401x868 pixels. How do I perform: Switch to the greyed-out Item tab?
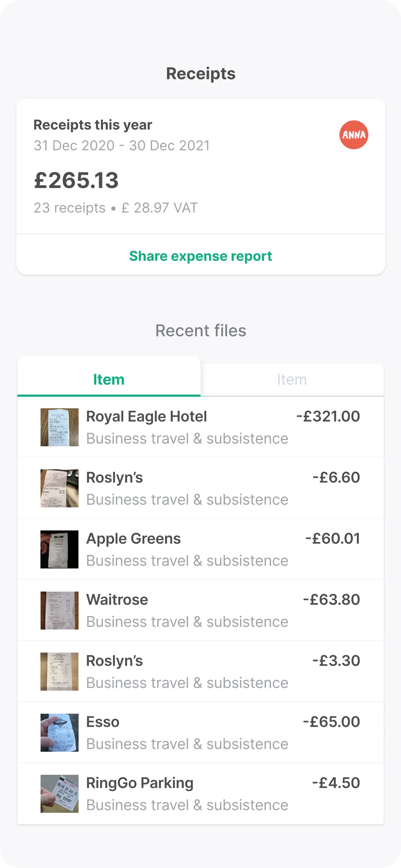coord(292,379)
